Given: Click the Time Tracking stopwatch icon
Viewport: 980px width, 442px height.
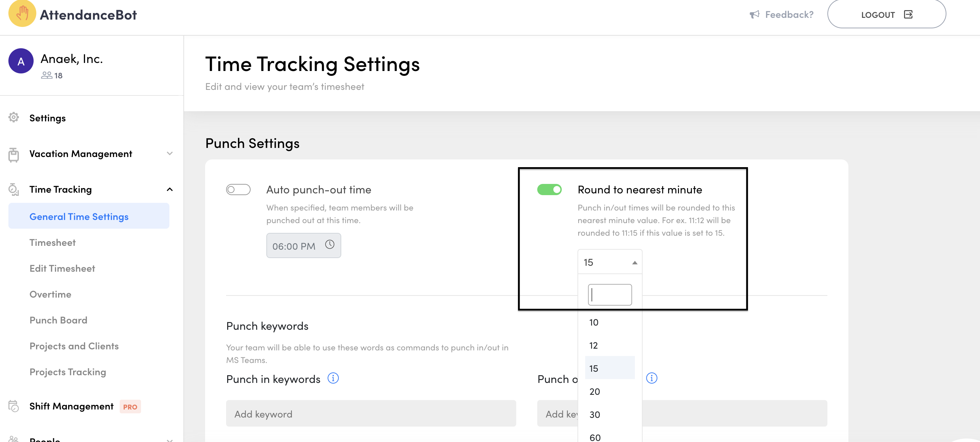Looking at the screenshot, I should (14, 189).
